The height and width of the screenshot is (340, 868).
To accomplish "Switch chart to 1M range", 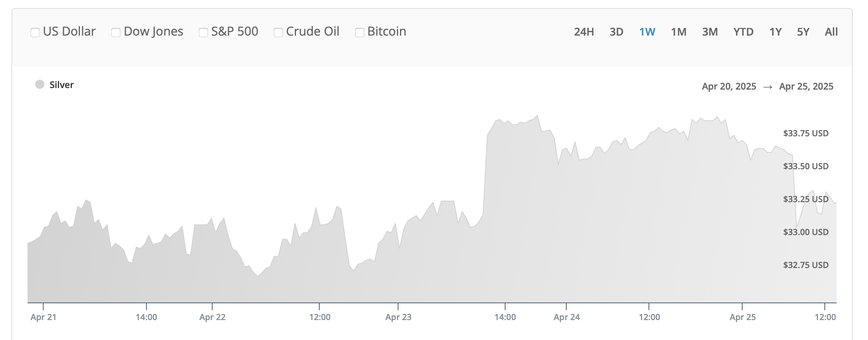I will 679,32.
